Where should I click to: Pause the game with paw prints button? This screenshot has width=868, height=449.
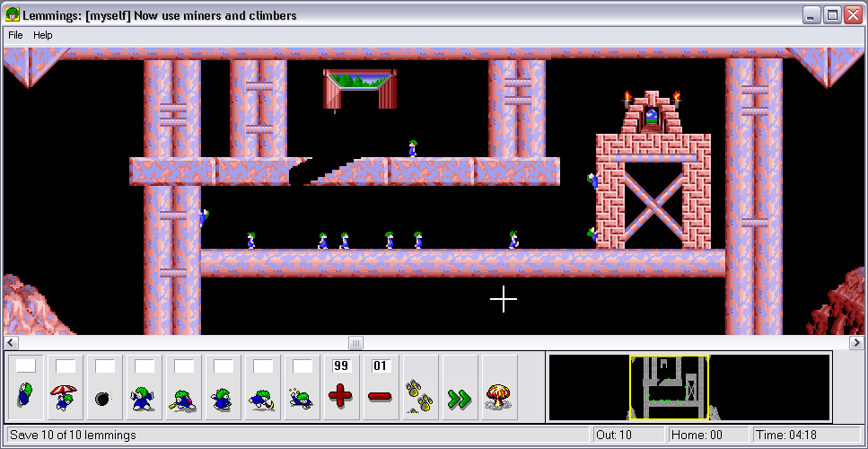pyautogui.click(x=420, y=388)
